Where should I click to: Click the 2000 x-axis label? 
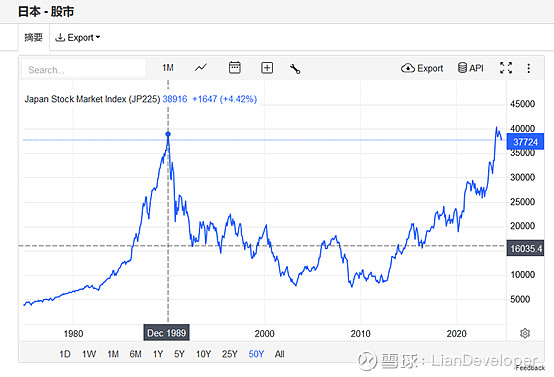pyautogui.click(x=264, y=334)
